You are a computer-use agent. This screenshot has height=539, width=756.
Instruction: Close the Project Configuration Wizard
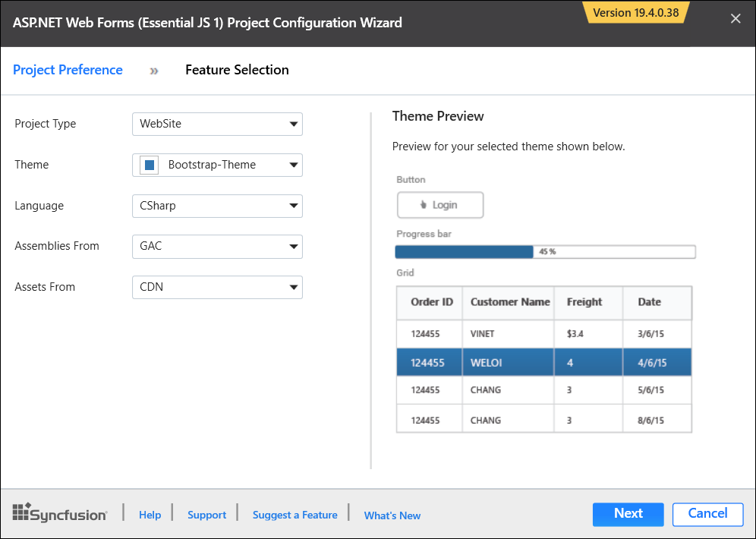click(735, 18)
